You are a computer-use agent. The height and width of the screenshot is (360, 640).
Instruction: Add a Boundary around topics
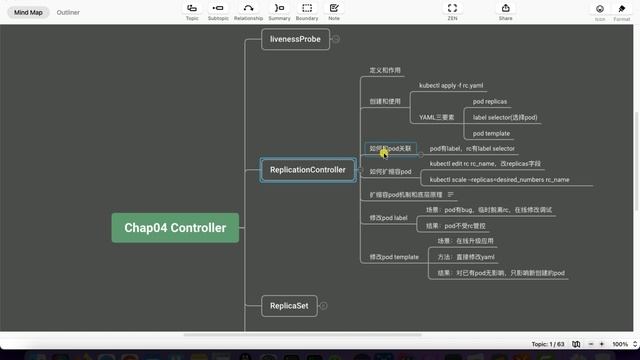pyautogui.click(x=307, y=12)
